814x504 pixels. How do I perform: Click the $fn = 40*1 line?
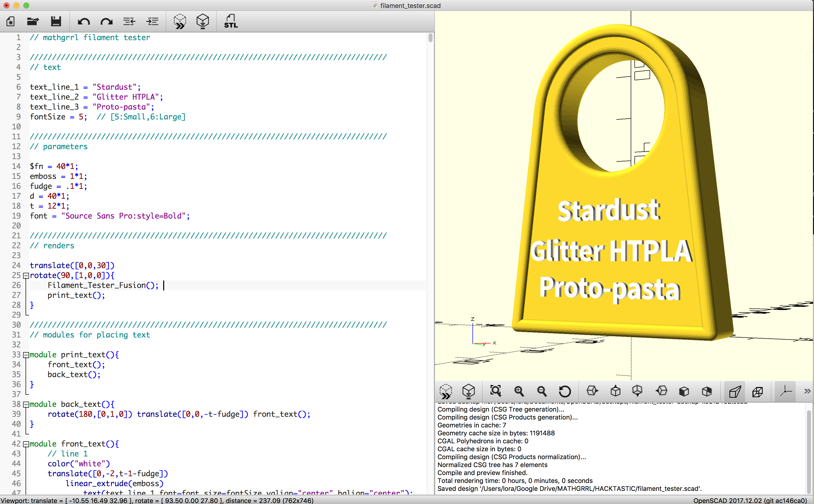[54, 166]
